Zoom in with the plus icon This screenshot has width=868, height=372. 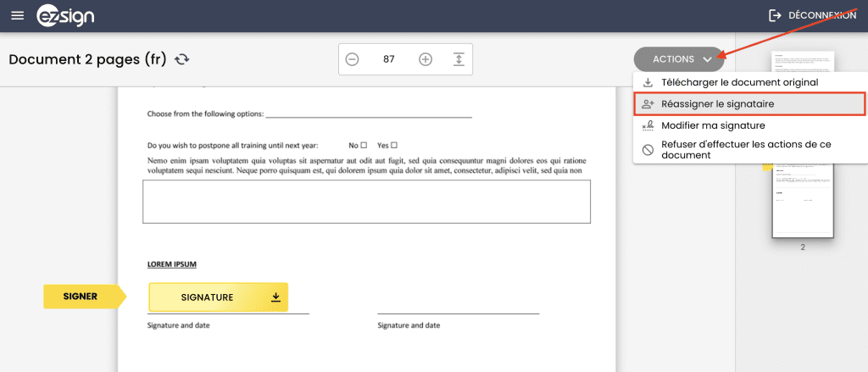pos(426,59)
